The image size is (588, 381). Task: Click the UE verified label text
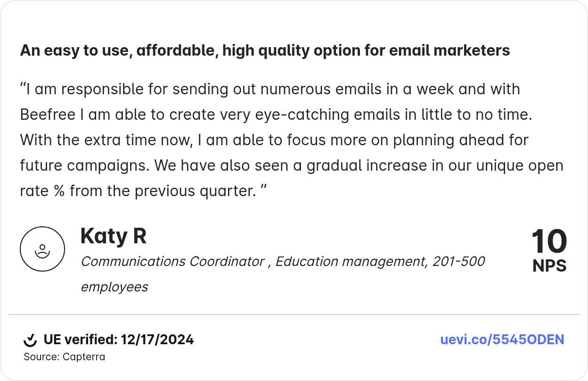coord(80,340)
